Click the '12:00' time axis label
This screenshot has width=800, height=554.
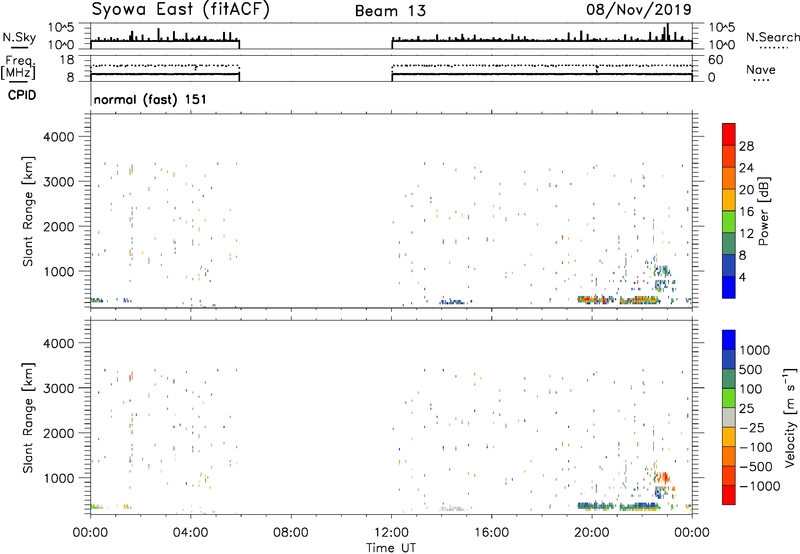[x=391, y=533]
